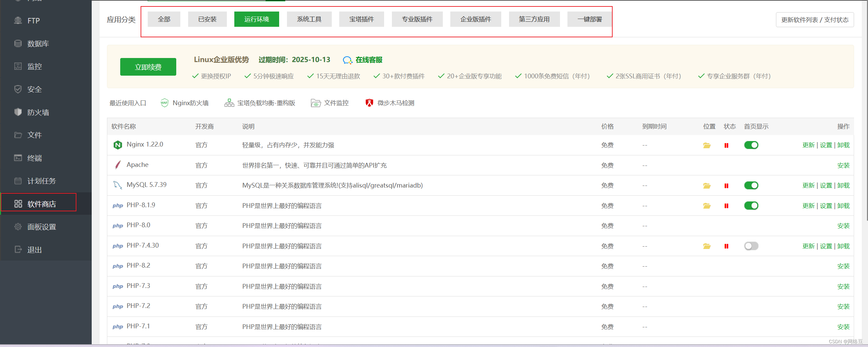The height and width of the screenshot is (347, 868).
Task: Open the Nginx install location folder icon
Action: point(707,146)
